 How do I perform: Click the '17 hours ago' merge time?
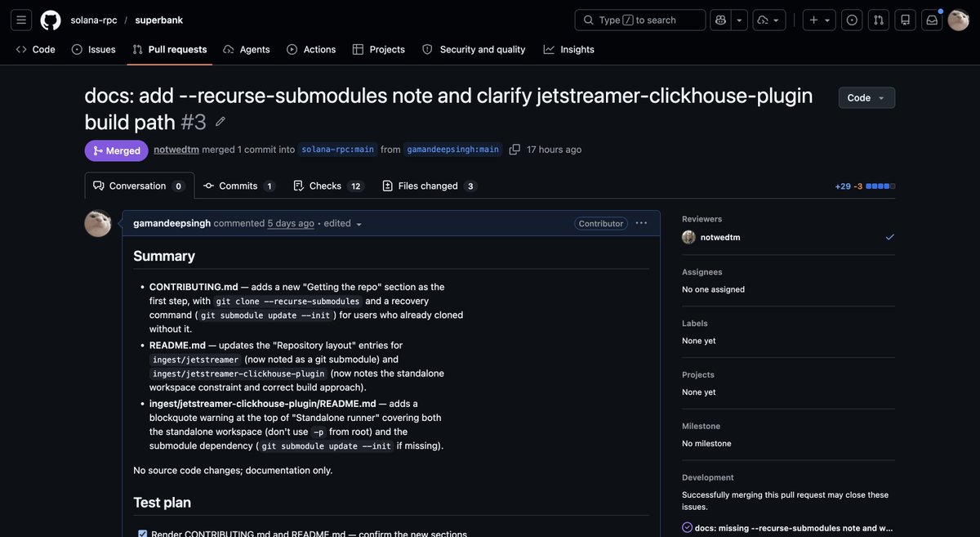coord(555,150)
